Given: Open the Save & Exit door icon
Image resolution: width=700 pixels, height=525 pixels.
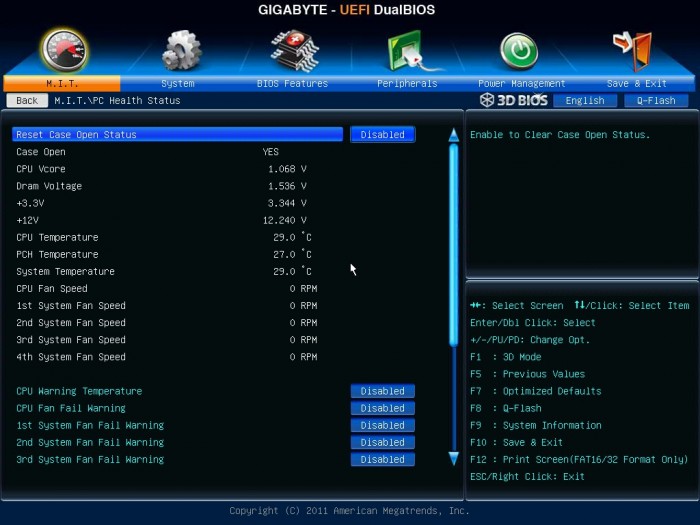Looking at the screenshot, I should pyautogui.click(x=633, y=51).
